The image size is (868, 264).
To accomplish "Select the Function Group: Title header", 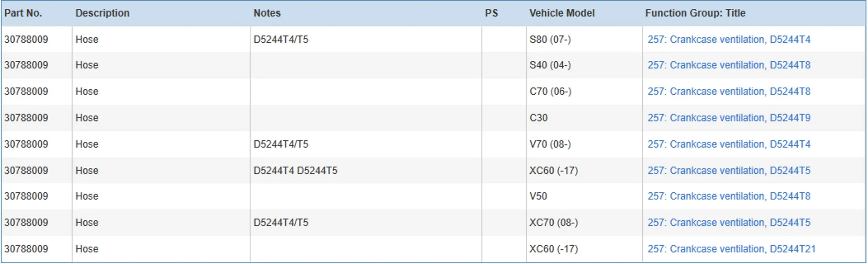I will [x=695, y=13].
